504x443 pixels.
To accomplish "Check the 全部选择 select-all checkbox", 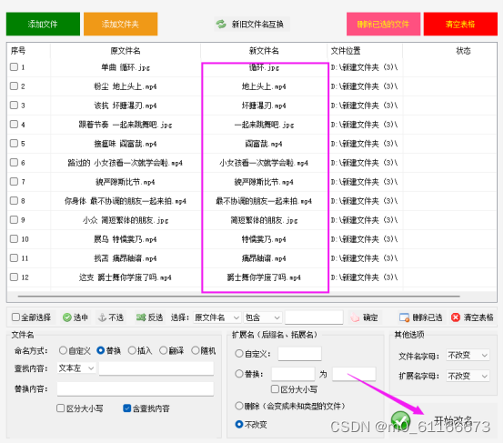I will [x=15, y=317].
